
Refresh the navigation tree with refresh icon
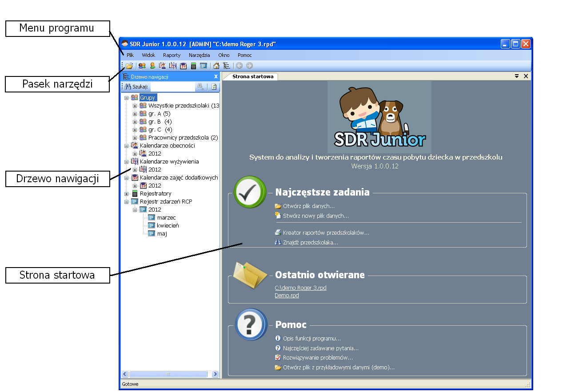214,87
